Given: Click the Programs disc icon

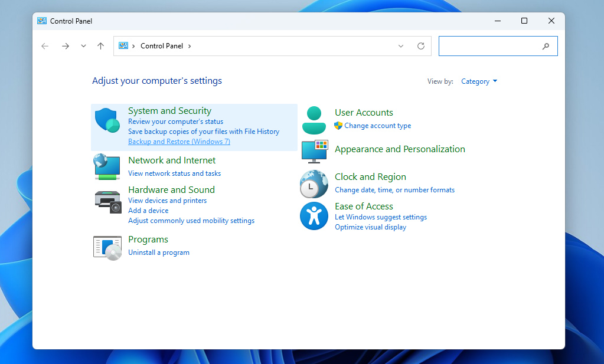Looking at the screenshot, I should (107, 248).
